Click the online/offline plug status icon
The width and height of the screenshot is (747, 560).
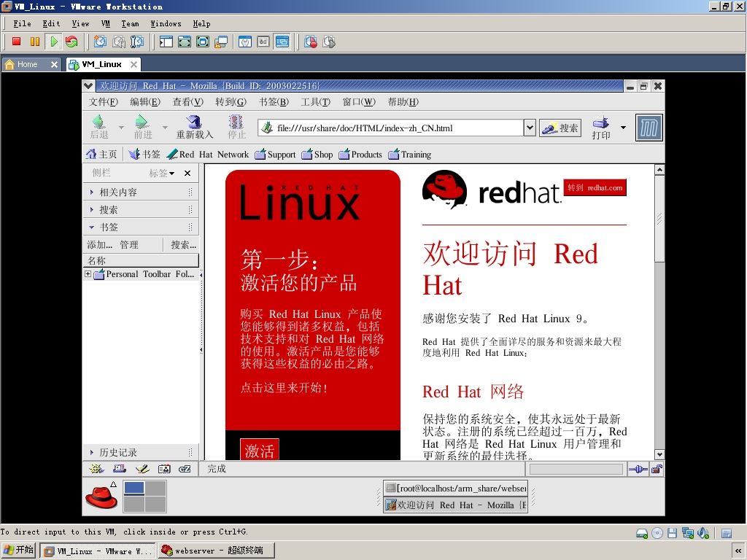click(x=638, y=469)
